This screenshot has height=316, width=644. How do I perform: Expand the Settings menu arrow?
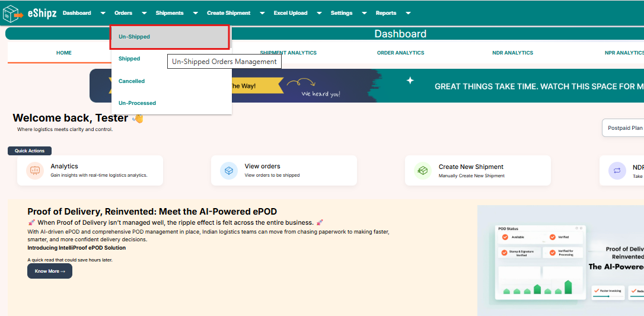pos(364,13)
